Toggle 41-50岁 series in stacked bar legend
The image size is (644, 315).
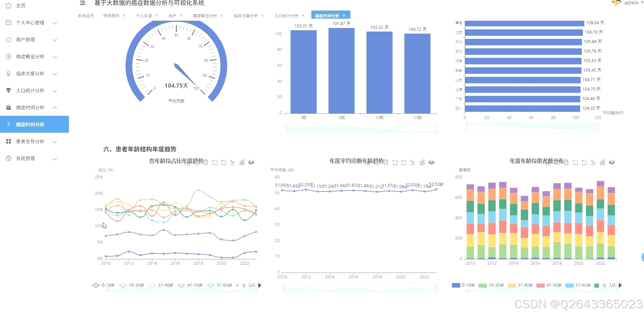pyautogui.click(x=549, y=285)
